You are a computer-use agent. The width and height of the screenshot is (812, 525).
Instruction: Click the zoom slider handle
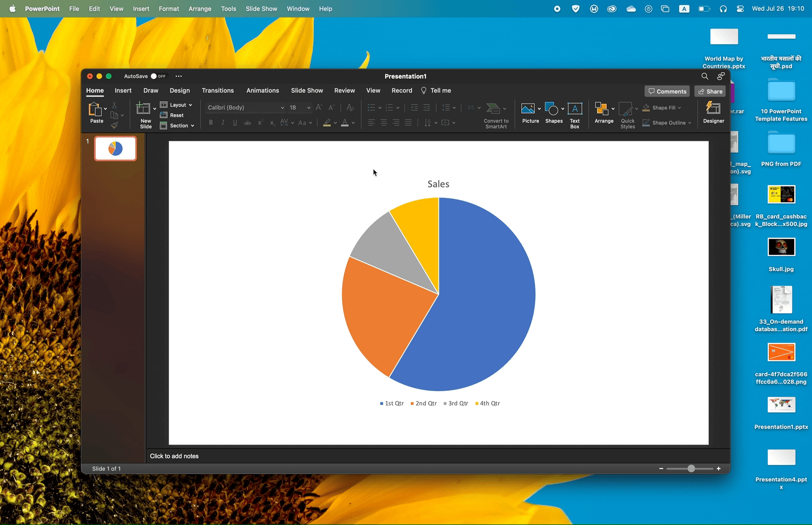pos(691,469)
